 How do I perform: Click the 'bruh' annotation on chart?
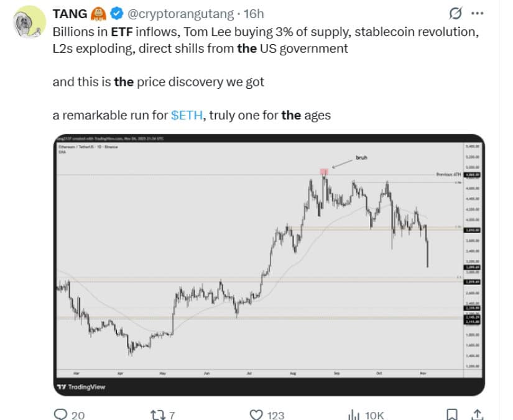(x=361, y=158)
